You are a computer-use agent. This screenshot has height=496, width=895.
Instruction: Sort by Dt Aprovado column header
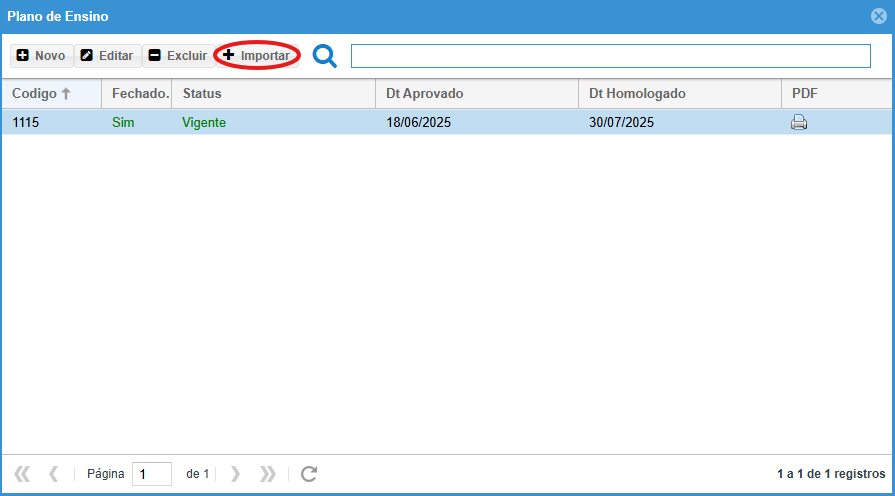point(476,94)
